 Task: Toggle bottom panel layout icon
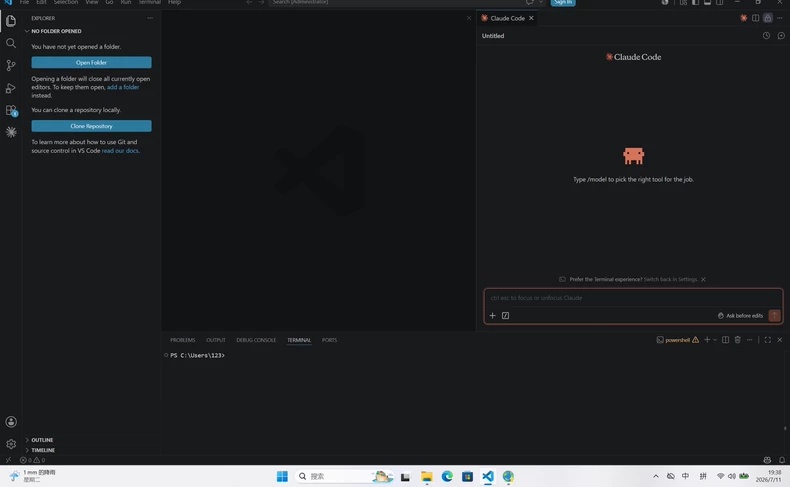707,3
